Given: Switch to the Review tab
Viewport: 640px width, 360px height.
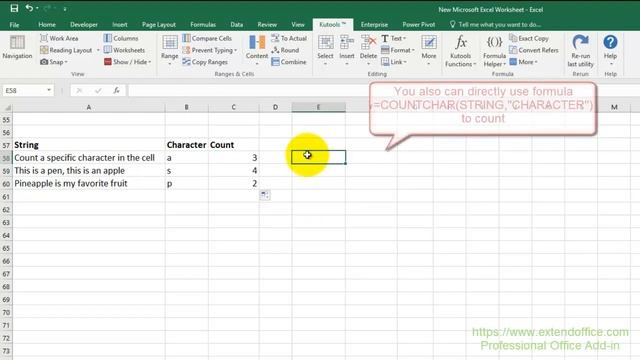Looking at the screenshot, I should click(x=267, y=24).
